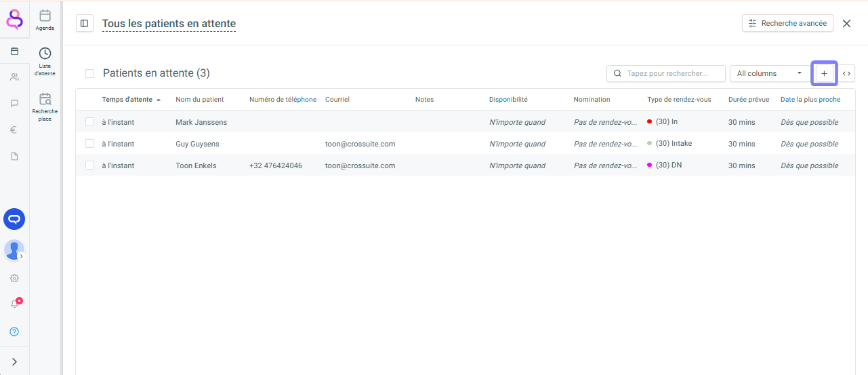This screenshot has width=868, height=375.
Task: Click Recherche avancée button
Action: point(787,24)
